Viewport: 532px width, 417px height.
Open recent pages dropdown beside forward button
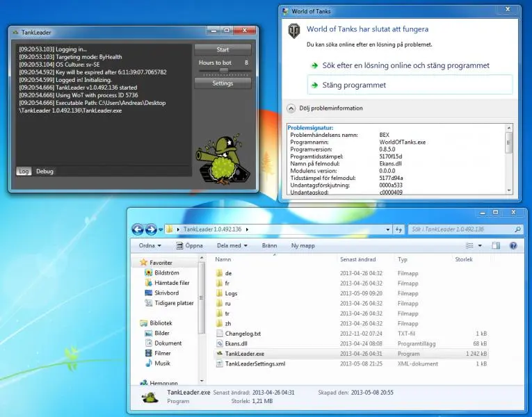click(x=161, y=230)
